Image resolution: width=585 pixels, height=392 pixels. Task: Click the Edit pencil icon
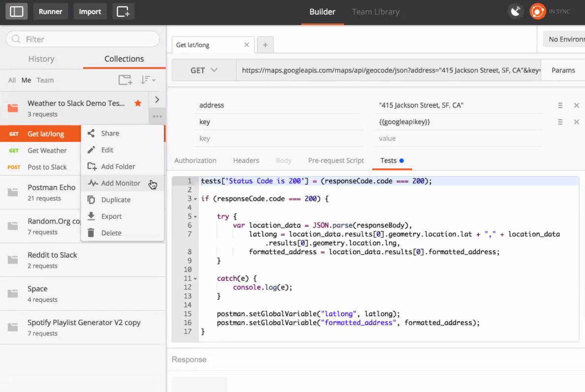click(x=91, y=150)
